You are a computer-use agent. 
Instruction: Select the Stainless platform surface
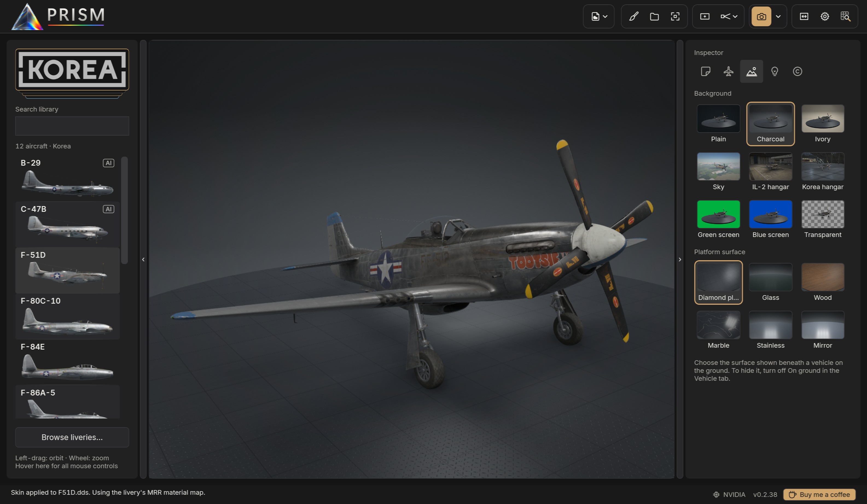[770, 330]
